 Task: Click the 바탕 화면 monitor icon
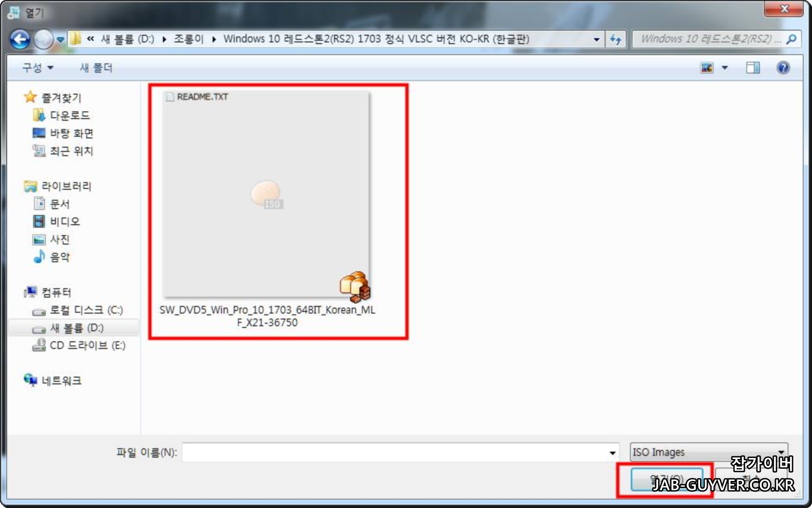click(39, 133)
